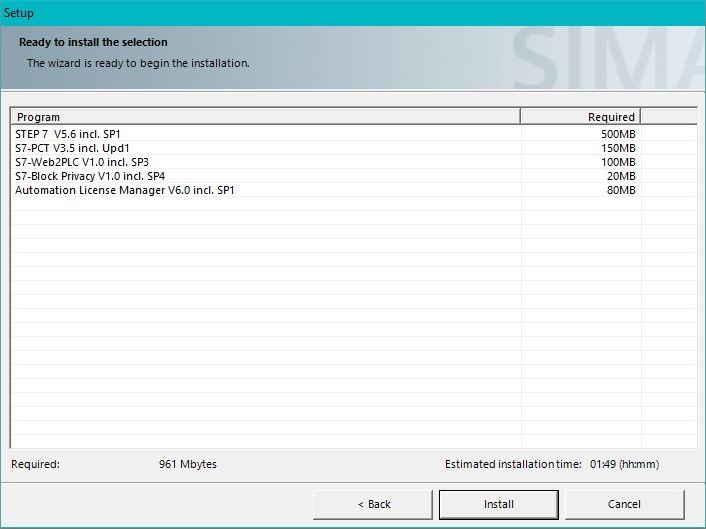
Task: Click the empty third column header
Action: 668,117
